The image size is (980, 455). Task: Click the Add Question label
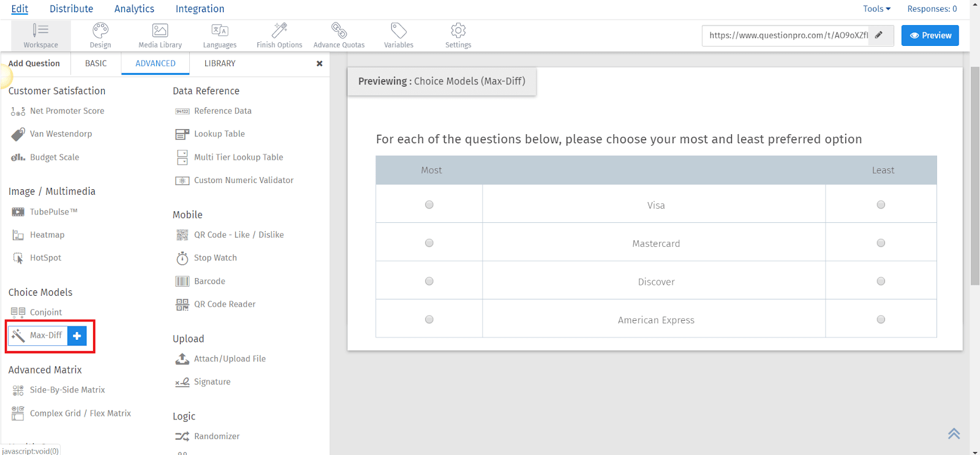34,64
